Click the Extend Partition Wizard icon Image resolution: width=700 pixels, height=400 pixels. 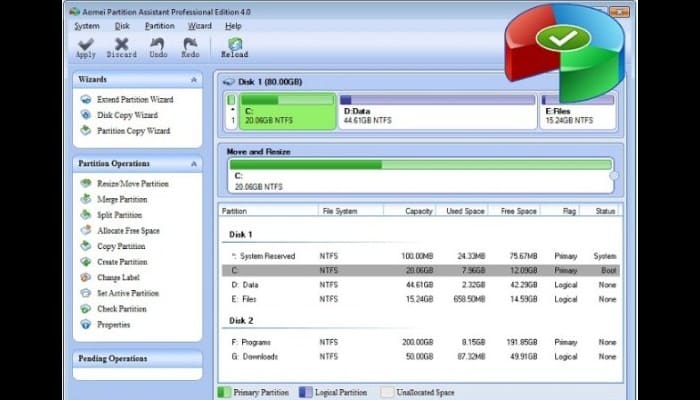pos(86,100)
